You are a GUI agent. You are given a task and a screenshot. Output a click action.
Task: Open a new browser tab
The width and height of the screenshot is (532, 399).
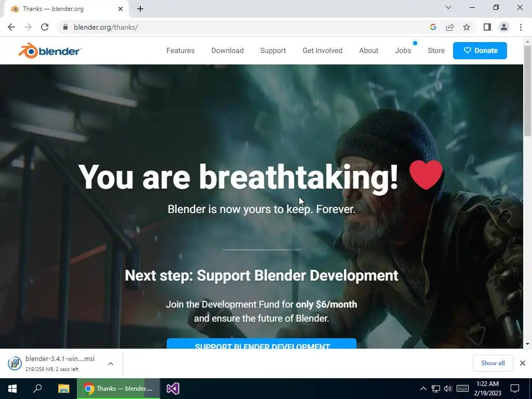tap(140, 9)
